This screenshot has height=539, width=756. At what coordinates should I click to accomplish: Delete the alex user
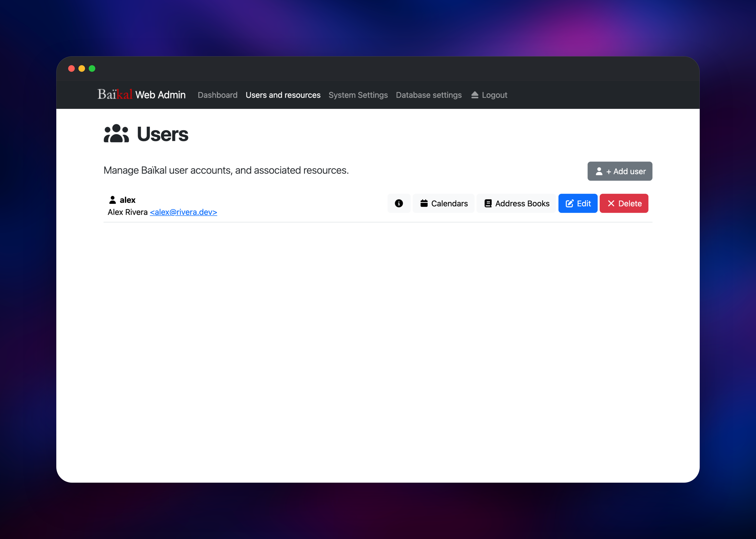(624, 203)
